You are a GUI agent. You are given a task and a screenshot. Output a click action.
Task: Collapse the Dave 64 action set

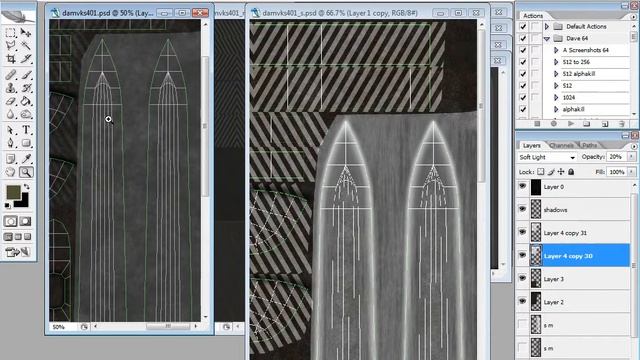point(547,38)
